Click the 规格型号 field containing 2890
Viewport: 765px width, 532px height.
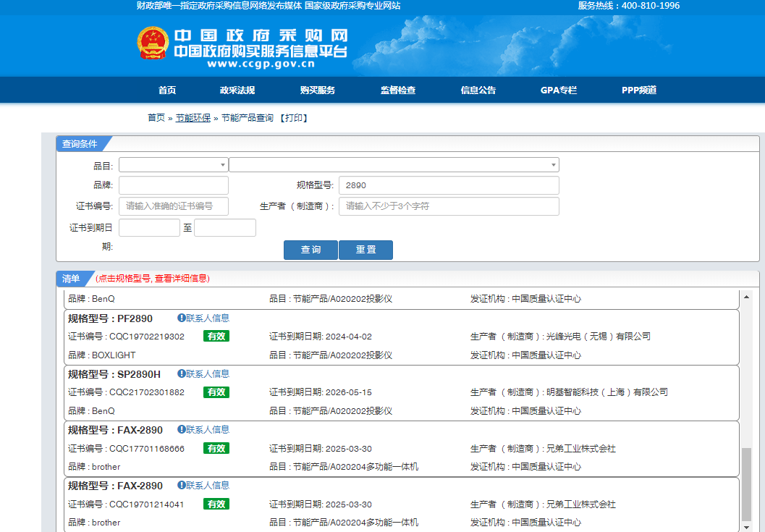pos(449,185)
